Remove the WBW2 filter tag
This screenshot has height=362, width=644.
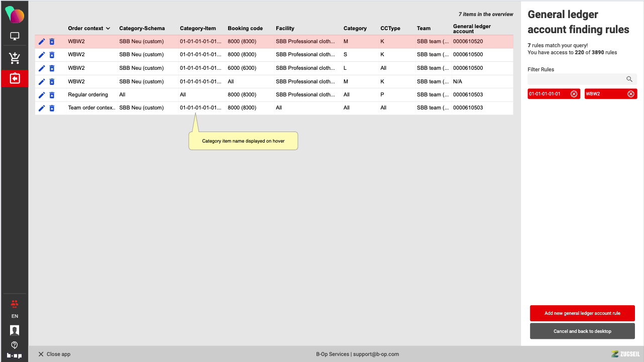[631, 94]
